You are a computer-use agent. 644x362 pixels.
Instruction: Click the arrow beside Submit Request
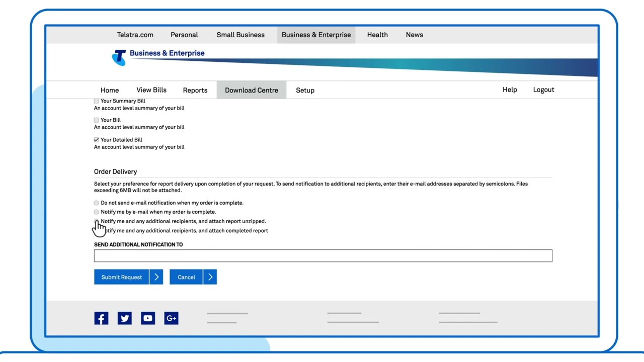pos(156,277)
